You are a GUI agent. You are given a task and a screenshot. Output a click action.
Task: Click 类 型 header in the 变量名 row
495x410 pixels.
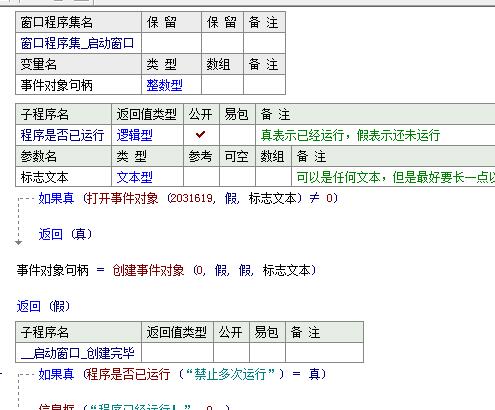(x=171, y=64)
